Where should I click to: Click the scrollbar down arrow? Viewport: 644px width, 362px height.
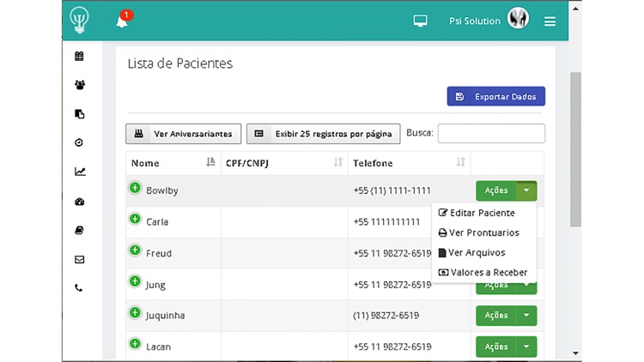click(x=575, y=353)
